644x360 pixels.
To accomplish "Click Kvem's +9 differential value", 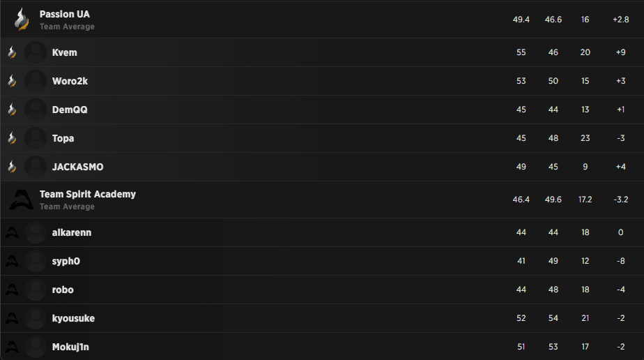I will [x=620, y=52].
